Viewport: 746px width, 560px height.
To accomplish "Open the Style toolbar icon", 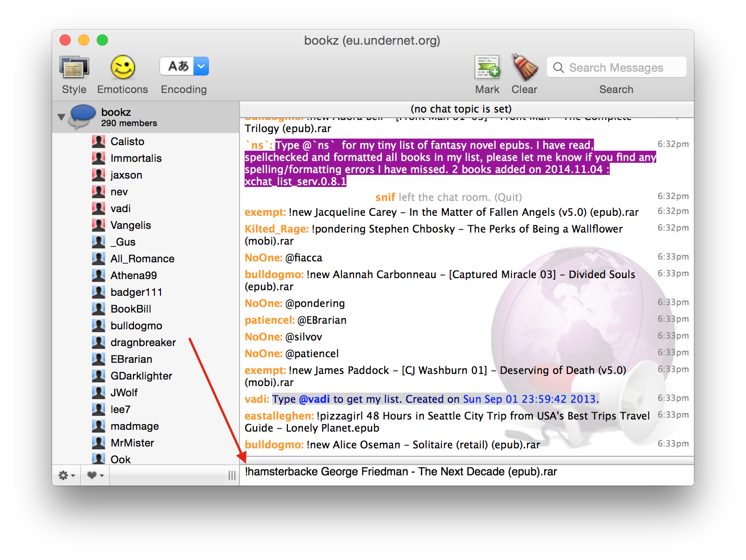I will coord(74,68).
